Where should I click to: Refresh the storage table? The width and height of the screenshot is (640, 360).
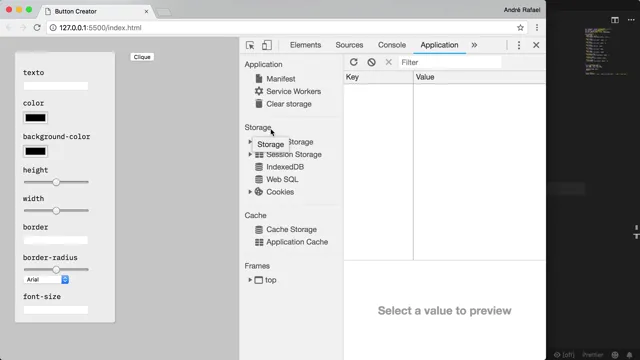[353, 62]
